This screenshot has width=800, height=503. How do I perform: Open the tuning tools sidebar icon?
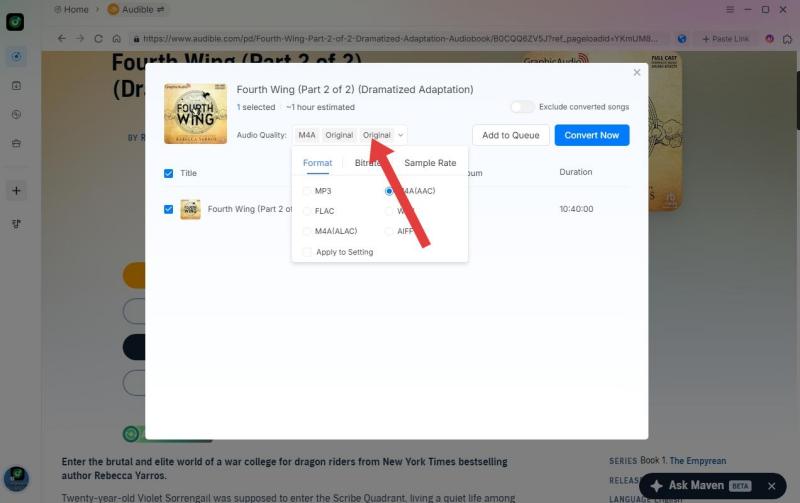pyautogui.click(x=16, y=223)
